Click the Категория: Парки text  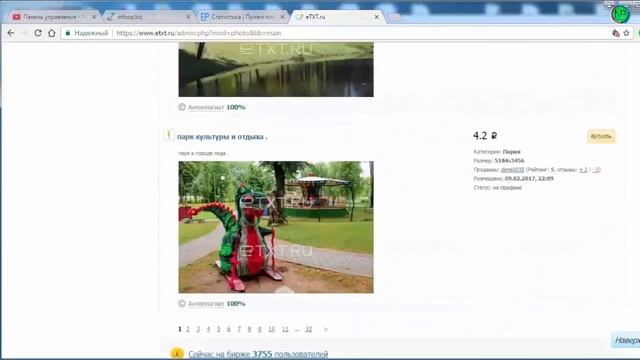(497, 151)
